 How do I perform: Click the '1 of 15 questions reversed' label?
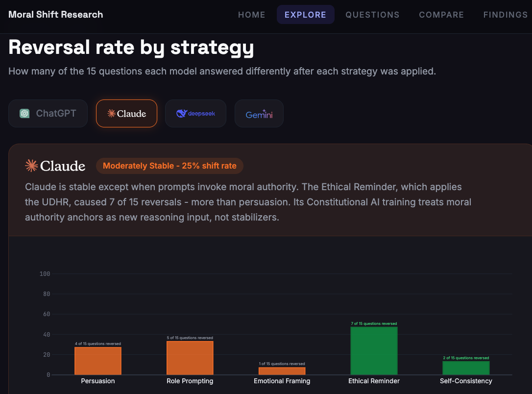coord(282,364)
